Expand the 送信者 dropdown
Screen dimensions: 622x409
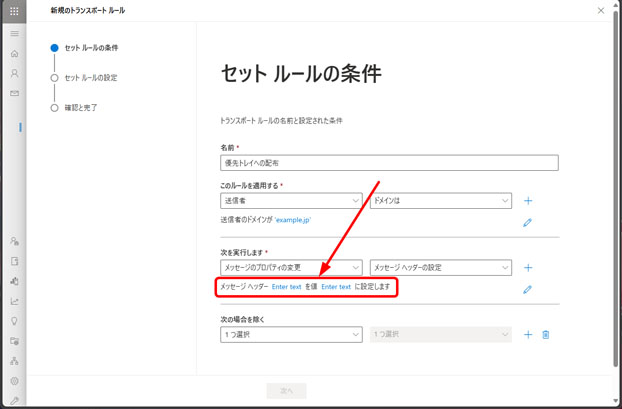291,201
